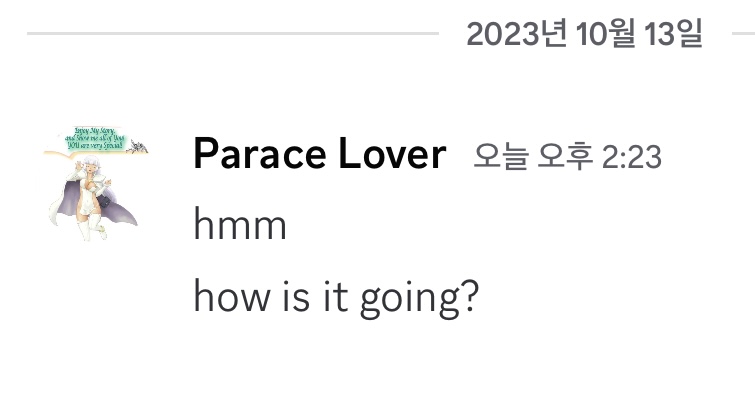Click the divider line left of the date
This screenshot has width=755, height=410.
[232, 34]
